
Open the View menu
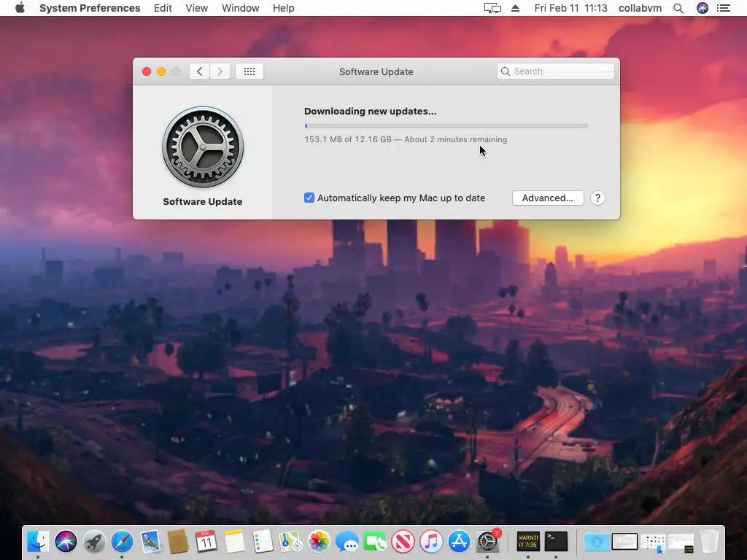point(197,8)
